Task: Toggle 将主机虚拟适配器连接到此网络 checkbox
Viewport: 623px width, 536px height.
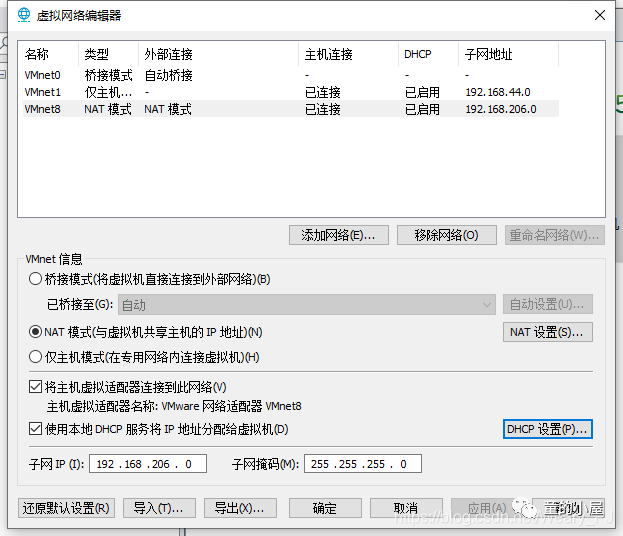Action: pos(35,387)
